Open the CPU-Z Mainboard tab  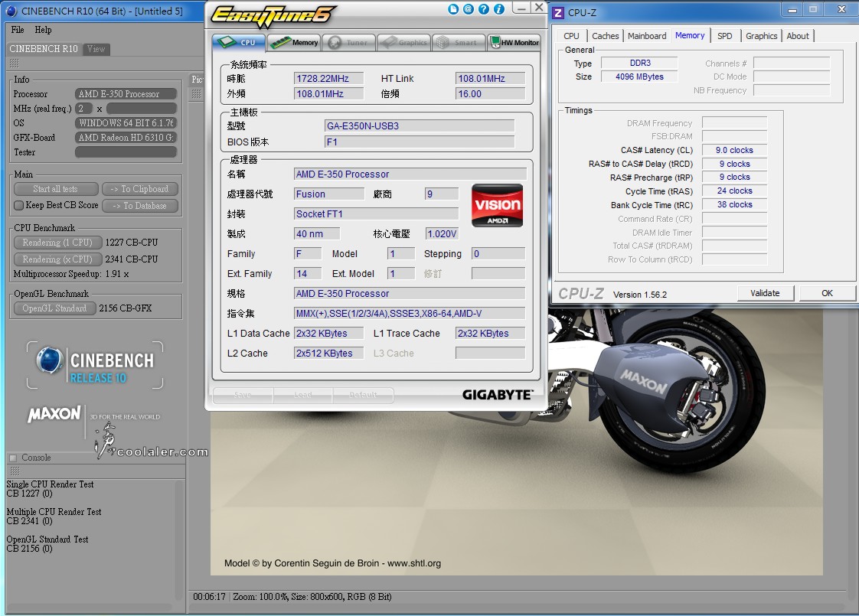[647, 36]
